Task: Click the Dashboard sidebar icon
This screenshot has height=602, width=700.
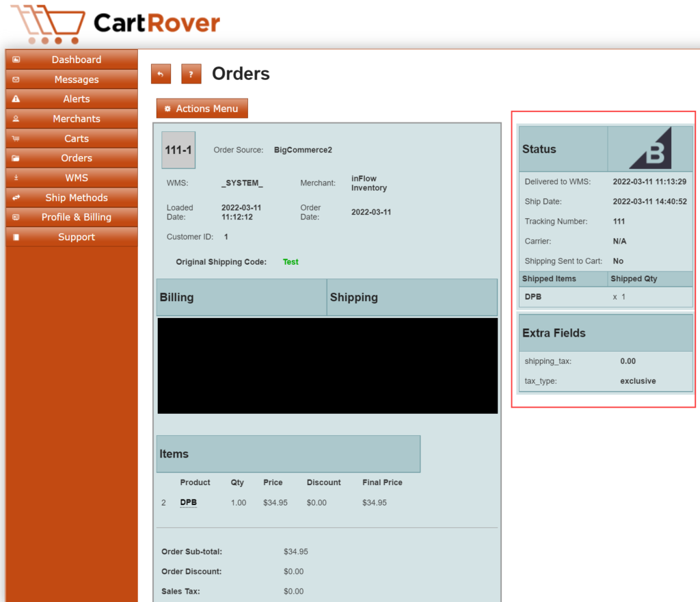Action: (x=16, y=60)
